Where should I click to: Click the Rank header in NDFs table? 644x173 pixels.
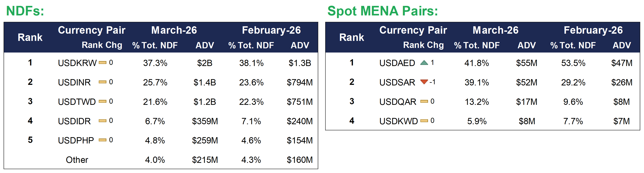(x=30, y=38)
